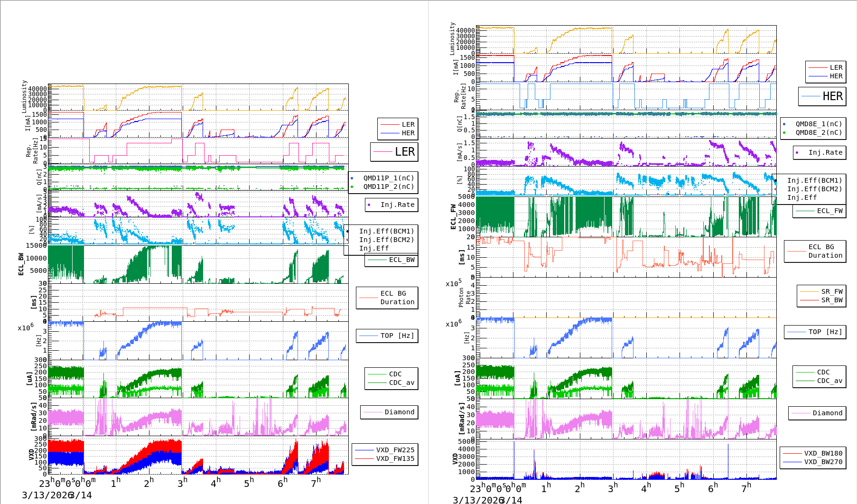The image size is (857, 504).
Task: Click ECL BG Duration legend in right plot
Action: [x=815, y=251]
